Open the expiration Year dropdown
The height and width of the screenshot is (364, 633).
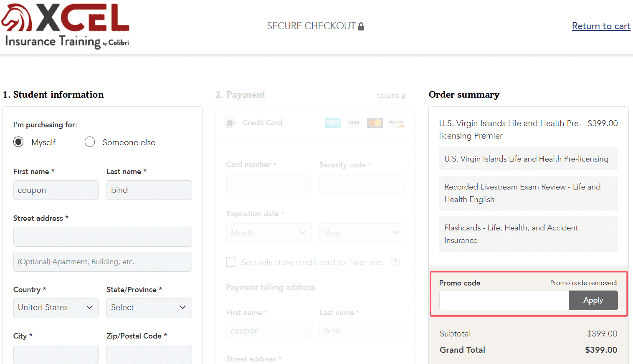(x=362, y=233)
